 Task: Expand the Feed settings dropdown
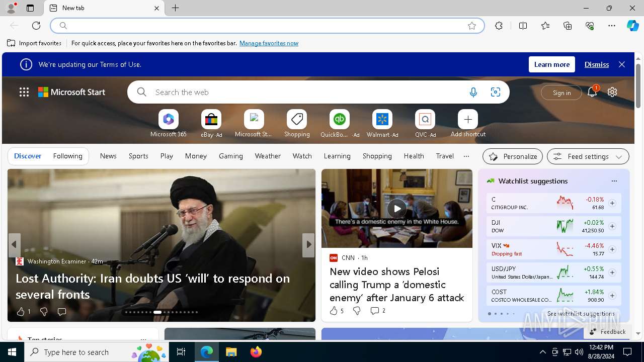point(588,156)
